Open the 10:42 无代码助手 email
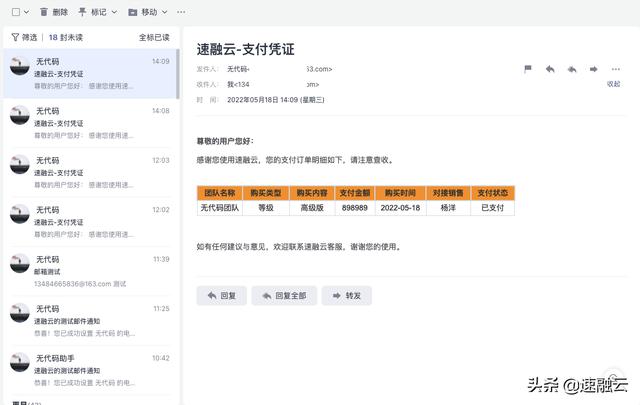Image resolution: width=640 pixels, height=405 pixels. 90,370
